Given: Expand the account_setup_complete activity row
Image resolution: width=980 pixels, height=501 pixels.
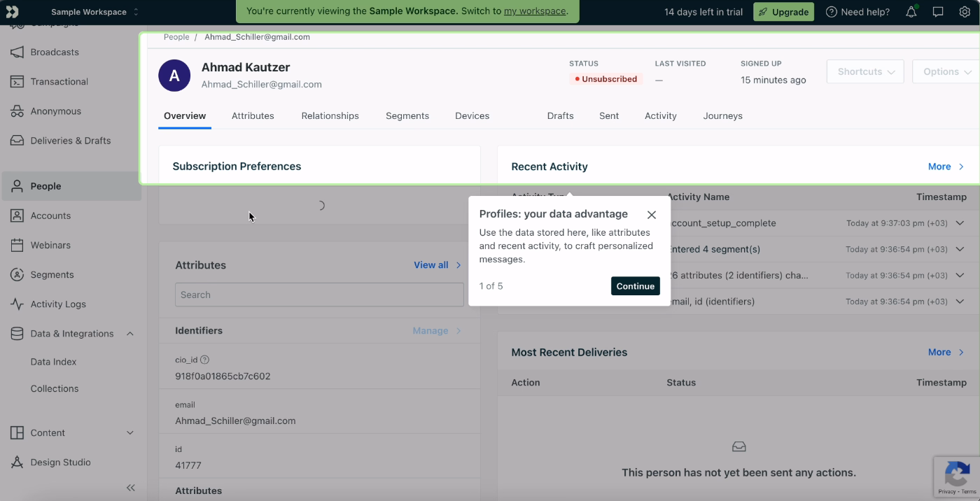Looking at the screenshot, I should tap(960, 223).
